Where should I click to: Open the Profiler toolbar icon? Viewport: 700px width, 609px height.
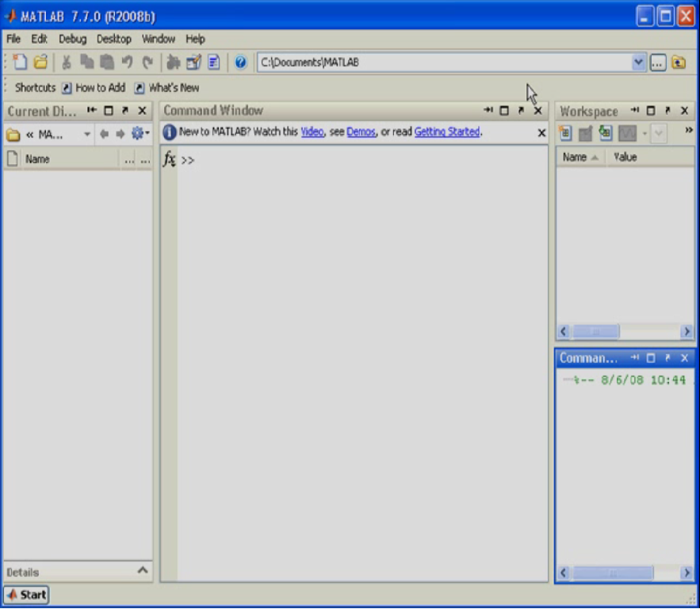point(214,62)
